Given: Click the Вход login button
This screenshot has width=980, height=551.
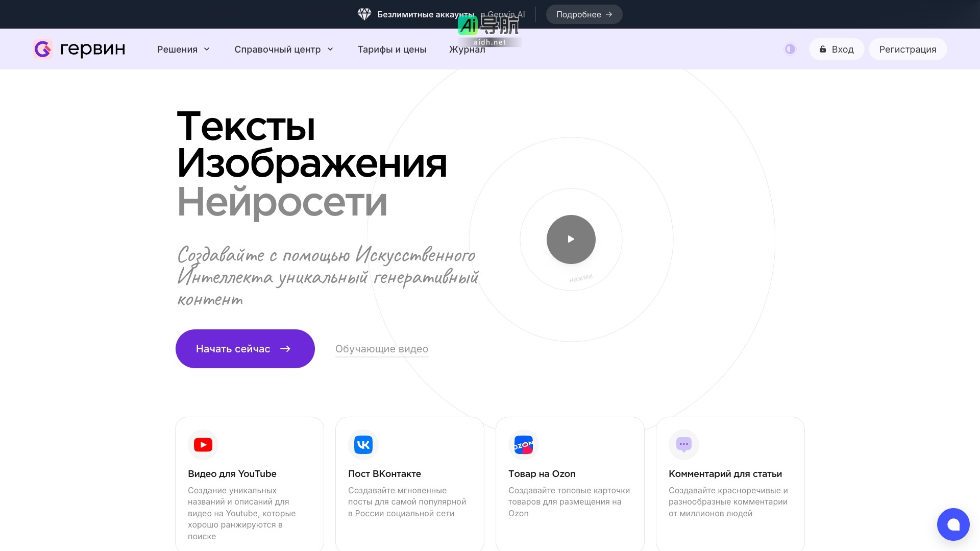Looking at the screenshot, I should pyautogui.click(x=837, y=50).
